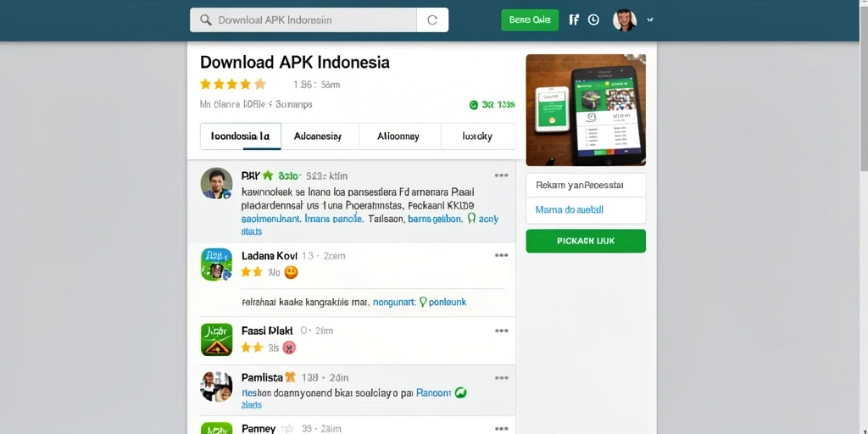Screen dimensions: 868x434
Task: Open the phone app preview thumbnail
Action: (586, 110)
